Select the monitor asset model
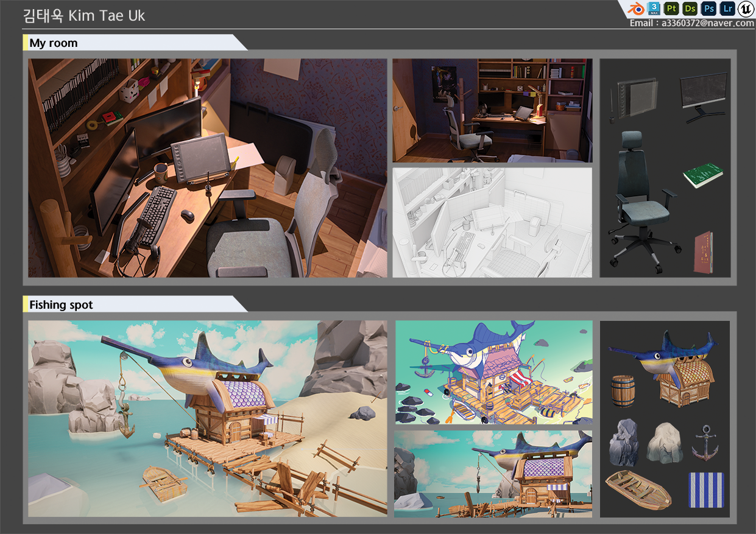The height and width of the screenshot is (534, 756). [704, 97]
